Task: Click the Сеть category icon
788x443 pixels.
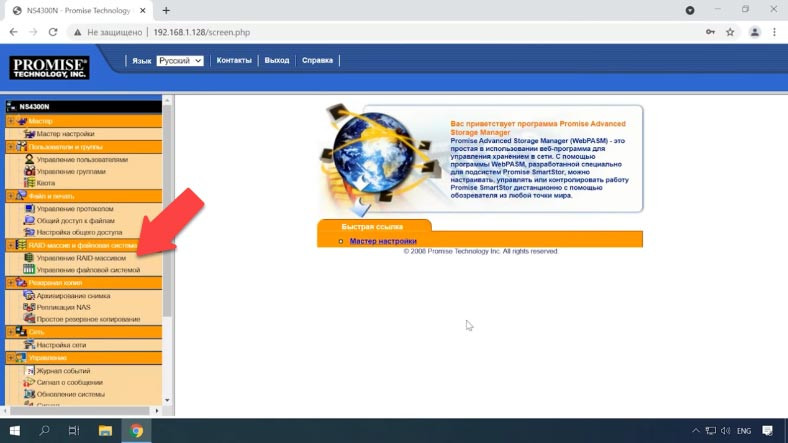Action: [21, 332]
